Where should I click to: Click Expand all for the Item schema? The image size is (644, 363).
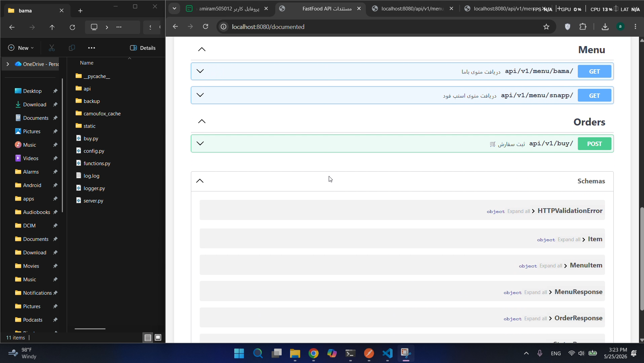point(569,240)
